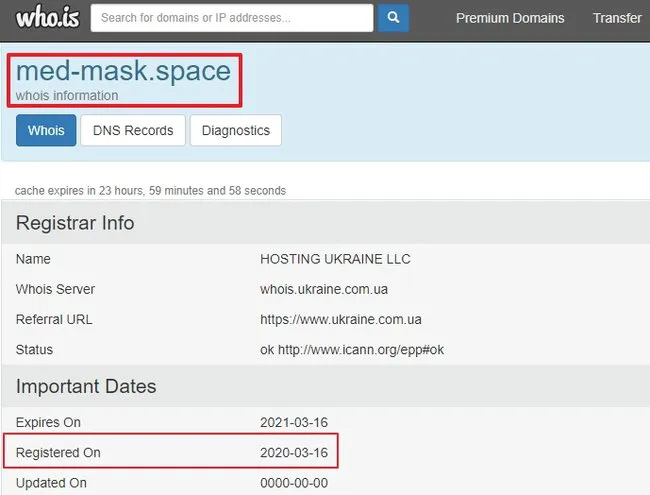Select the Whois tab

pyautogui.click(x=46, y=130)
